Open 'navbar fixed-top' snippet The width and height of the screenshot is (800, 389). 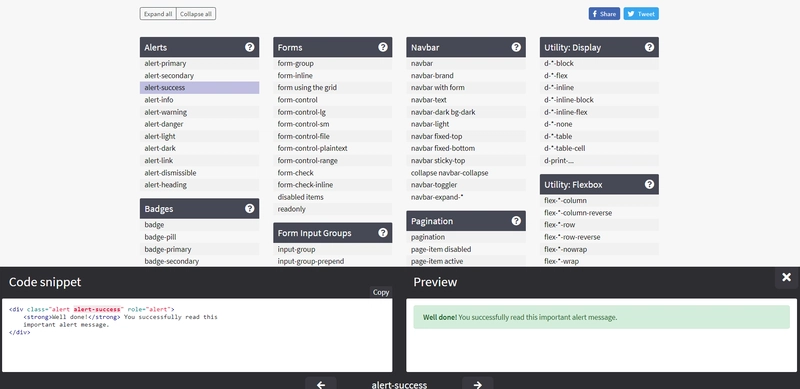(x=466, y=136)
